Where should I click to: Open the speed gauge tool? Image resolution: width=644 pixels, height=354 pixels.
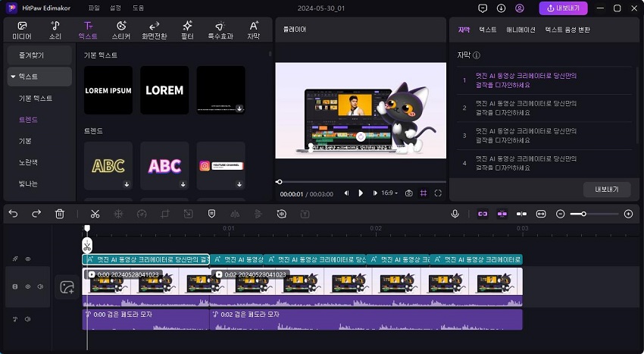point(142,214)
